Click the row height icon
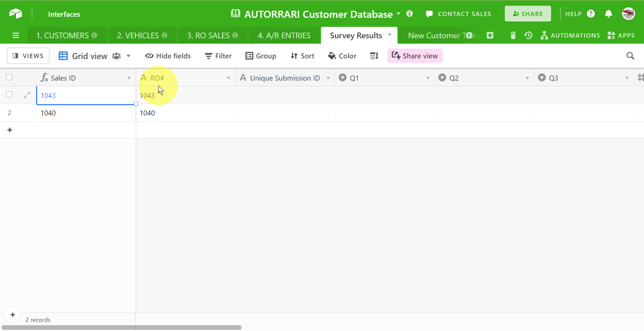Viewport: 644px width, 331px height. 374,56
